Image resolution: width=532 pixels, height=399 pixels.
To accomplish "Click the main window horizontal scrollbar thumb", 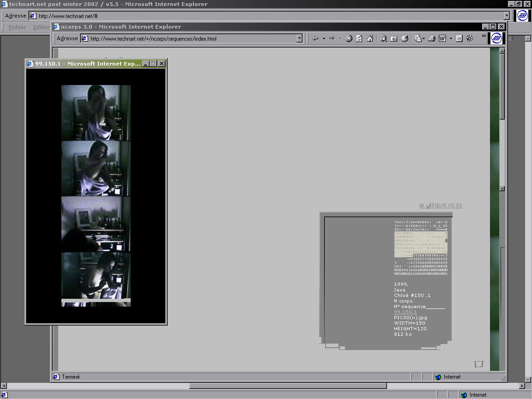I will coord(288,386).
